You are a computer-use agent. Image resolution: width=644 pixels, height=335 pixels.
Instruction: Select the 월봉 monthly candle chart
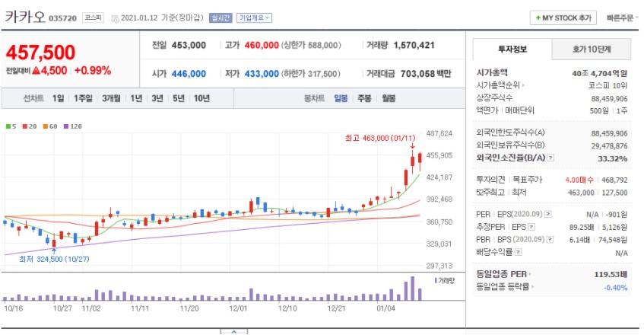[x=389, y=98]
